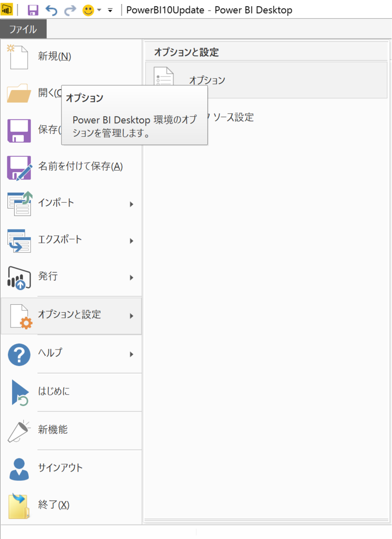Screen dimensions: 392x539
Task: Choose 新規(N) menu entry
Action: [x=54, y=56]
